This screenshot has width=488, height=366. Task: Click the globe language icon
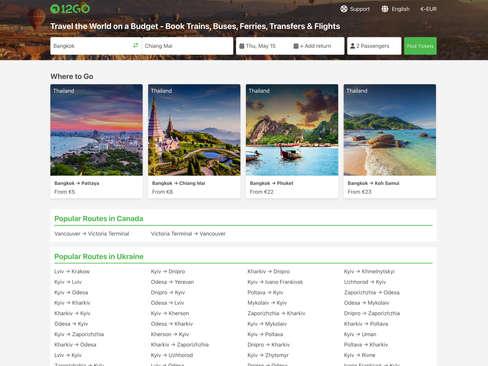[x=385, y=9]
